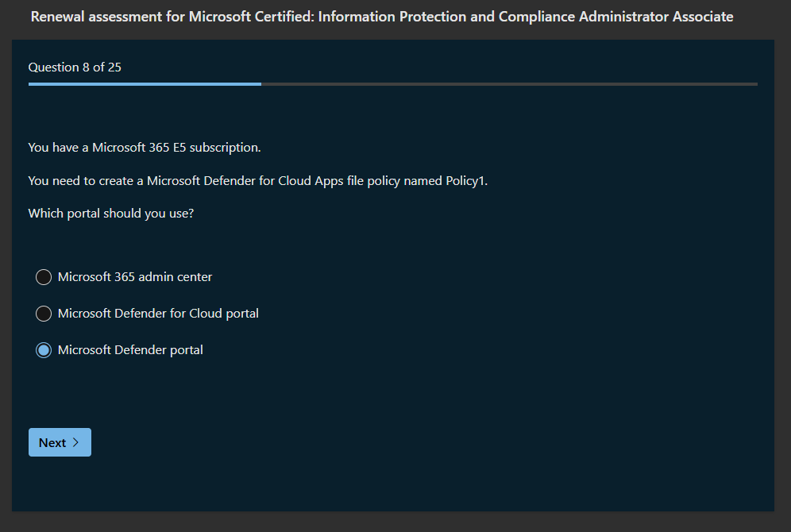This screenshot has height=532, width=791.
Task: Click the "Which portal should you use?" prompt
Action: click(110, 214)
